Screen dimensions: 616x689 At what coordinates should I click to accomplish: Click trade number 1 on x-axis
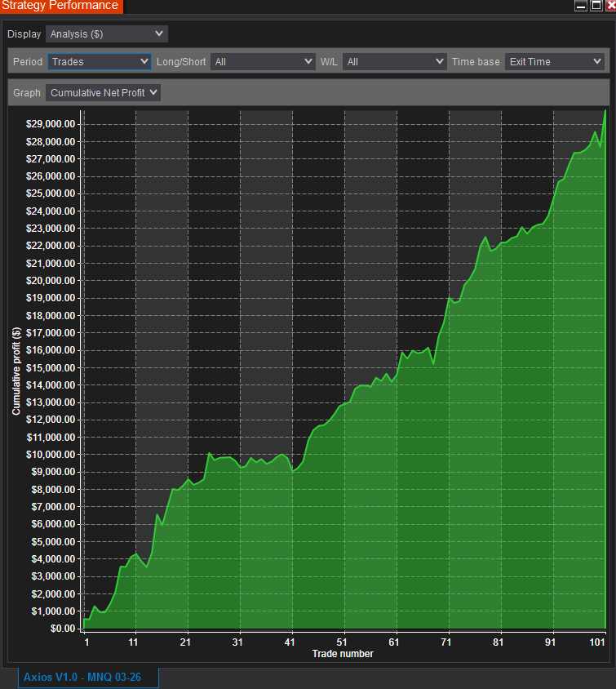(x=85, y=642)
